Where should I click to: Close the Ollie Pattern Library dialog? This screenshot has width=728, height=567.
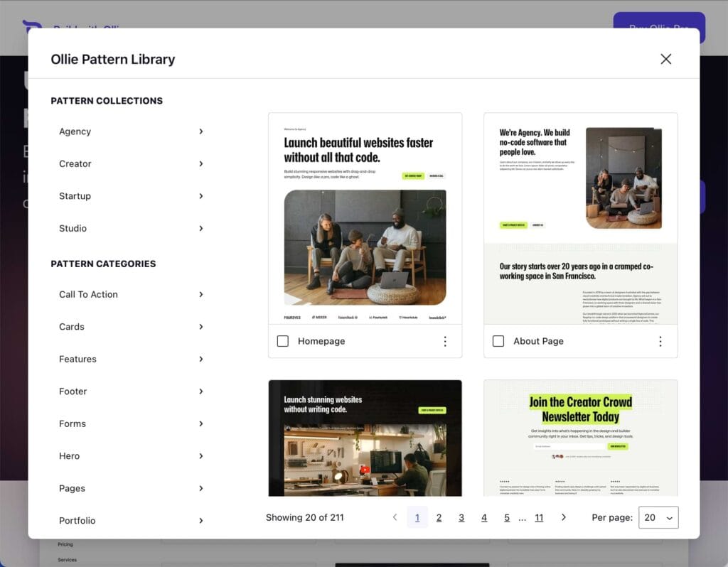[665, 59]
